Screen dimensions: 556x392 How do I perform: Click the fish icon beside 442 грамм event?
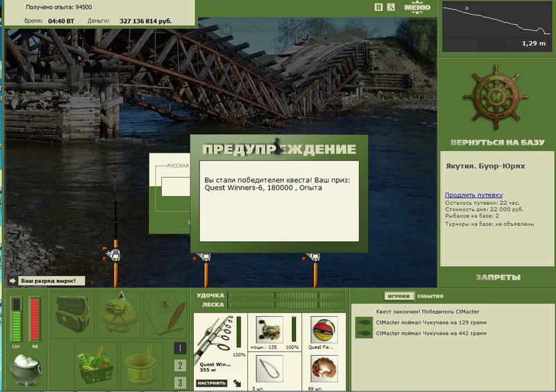click(x=363, y=333)
